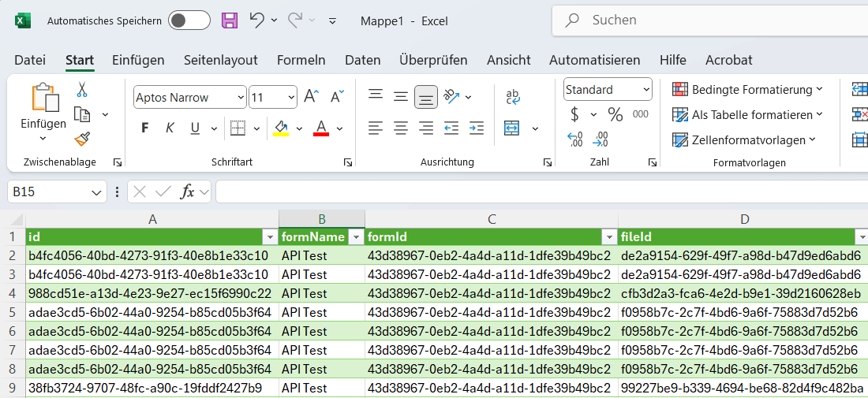Open the Einfügen ribbon tab
Image resolution: width=868 pixels, height=398 pixels.
pyautogui.click(x=138, y=60)
